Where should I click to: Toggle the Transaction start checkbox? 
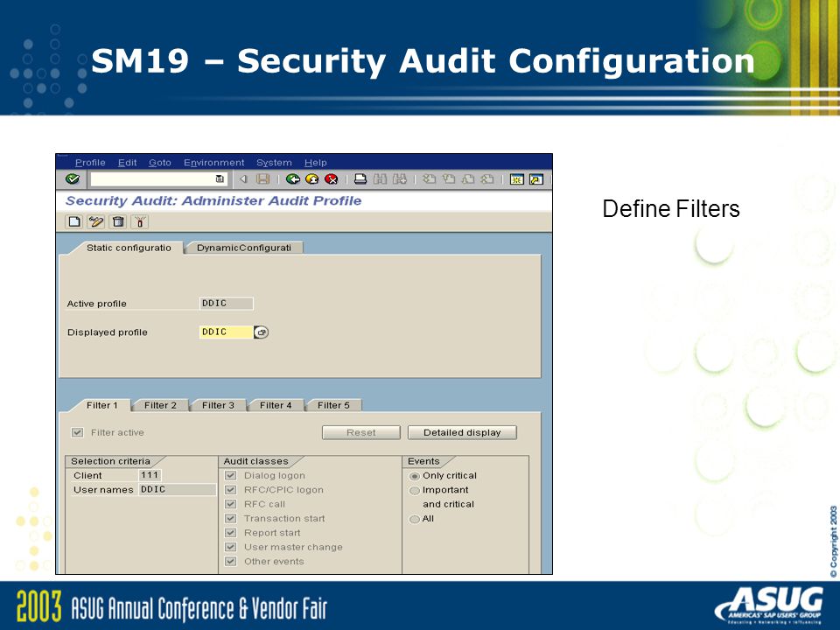pyautogui.click(x=231, y=519)
